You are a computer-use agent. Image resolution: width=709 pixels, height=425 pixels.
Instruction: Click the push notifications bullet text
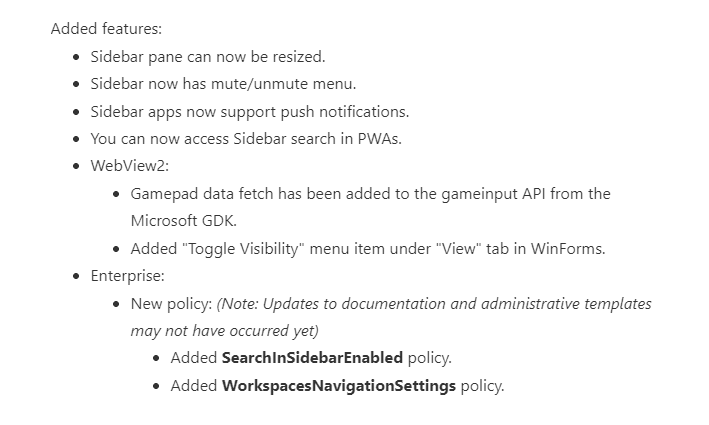click(x=250, y=112)
